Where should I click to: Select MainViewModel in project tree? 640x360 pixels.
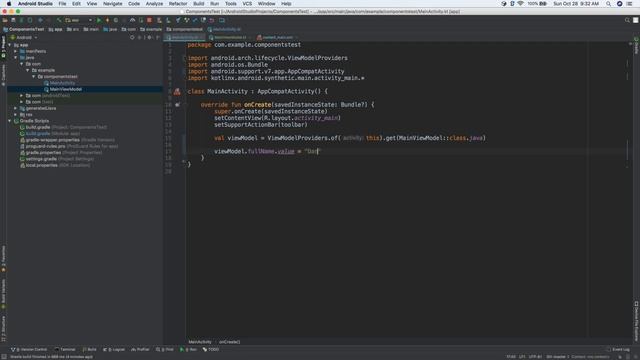(x=65, y=89)
